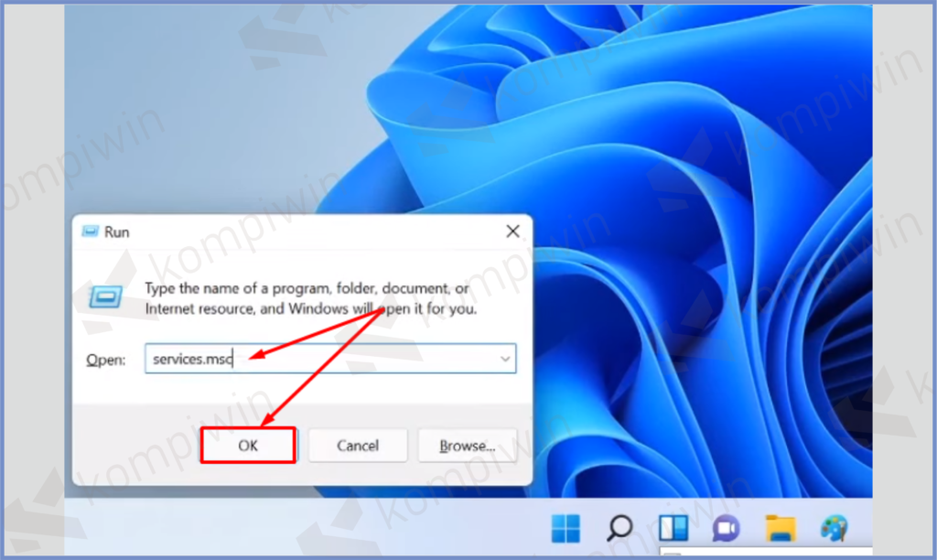Open the Widgets panel from taskbar

point(673,527)
